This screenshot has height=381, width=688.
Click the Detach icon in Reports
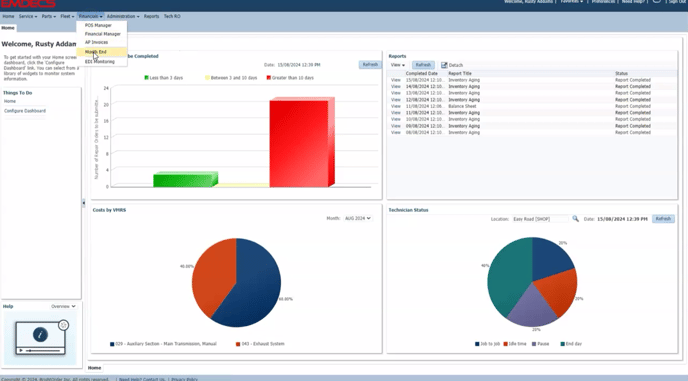pos(444,65)
